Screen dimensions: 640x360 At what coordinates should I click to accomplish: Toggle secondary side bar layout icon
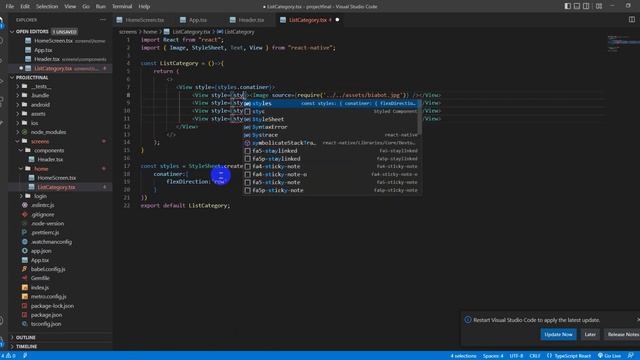[x=586, y=6]
